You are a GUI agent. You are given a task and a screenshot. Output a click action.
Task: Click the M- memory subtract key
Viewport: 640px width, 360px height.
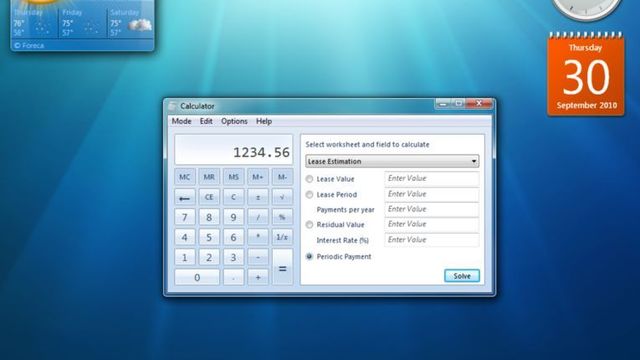pos(282,177)
